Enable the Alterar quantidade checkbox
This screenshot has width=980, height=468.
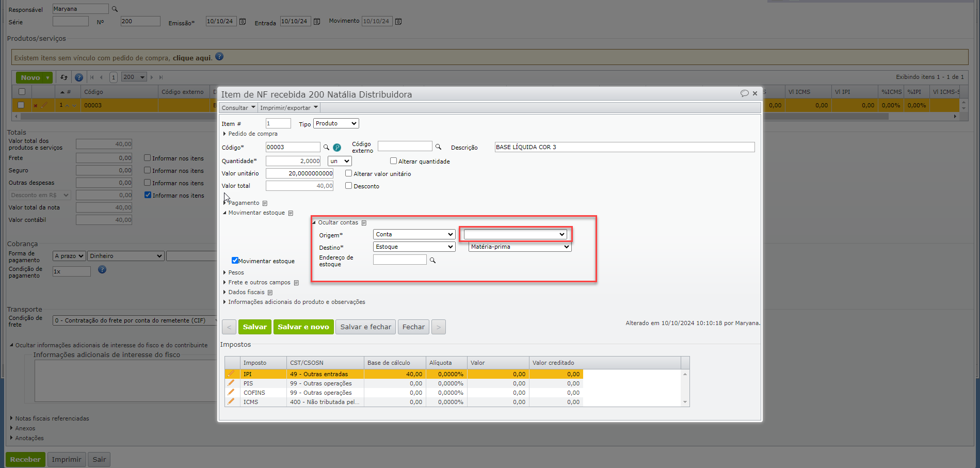pos(393,161)
